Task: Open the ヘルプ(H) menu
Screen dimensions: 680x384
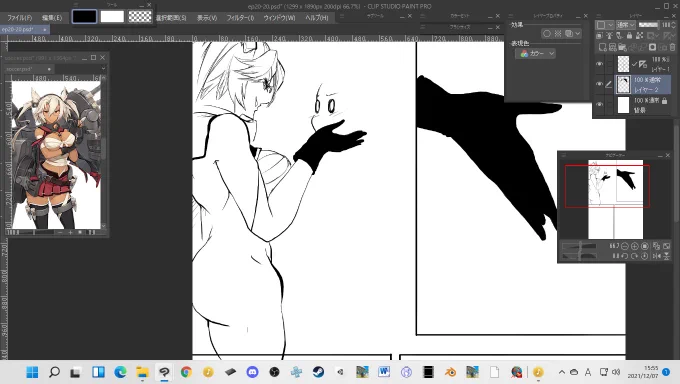Action: pos(317,18)
